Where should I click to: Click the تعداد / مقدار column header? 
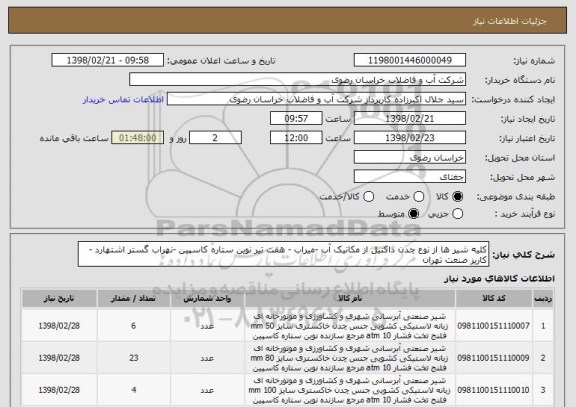[133, 298]
